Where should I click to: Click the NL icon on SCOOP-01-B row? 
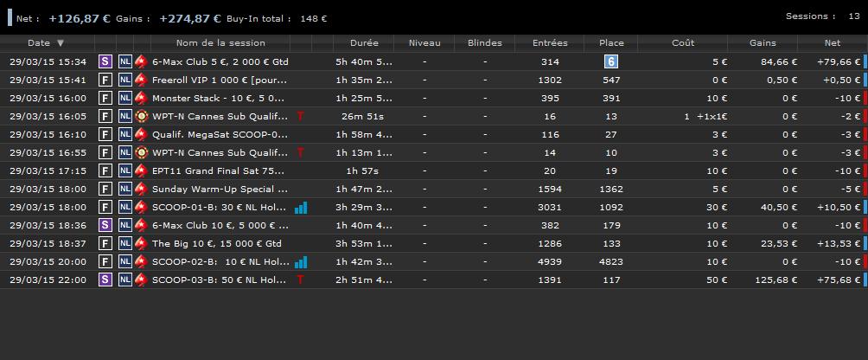coord(125,207)
